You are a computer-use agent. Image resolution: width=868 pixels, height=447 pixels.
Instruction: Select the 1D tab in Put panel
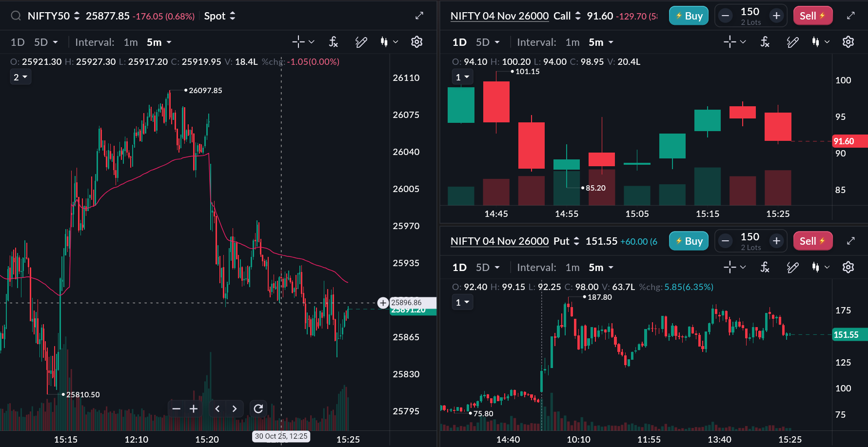click(x=459, y=268)
